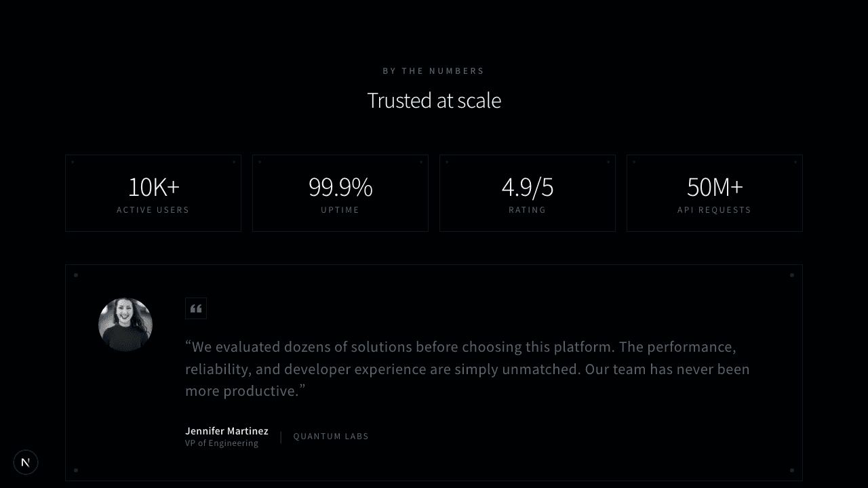Screen dimensions: 868x488
Task: Click the testimonial card's top-right corner dot
Action: [x=792, y=275]
